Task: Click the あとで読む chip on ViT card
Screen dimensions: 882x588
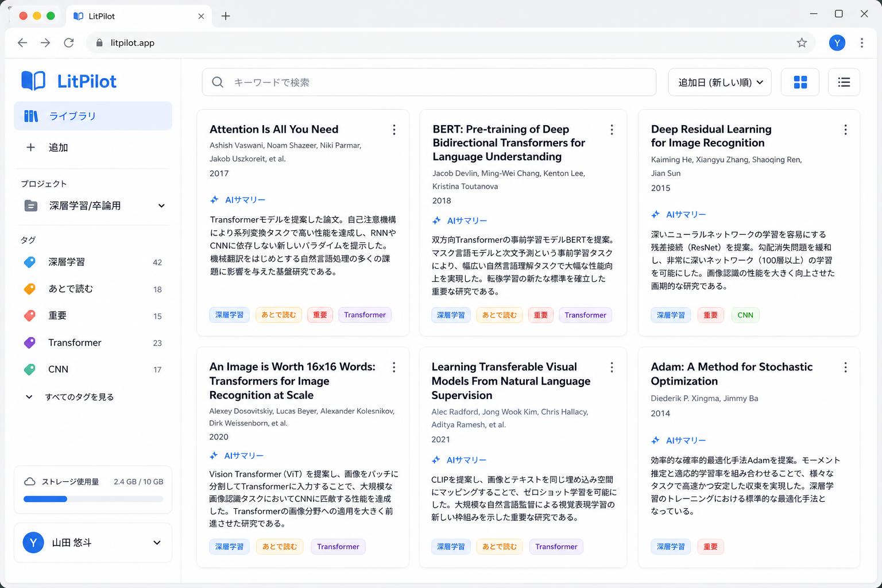Action: (280, 547)
